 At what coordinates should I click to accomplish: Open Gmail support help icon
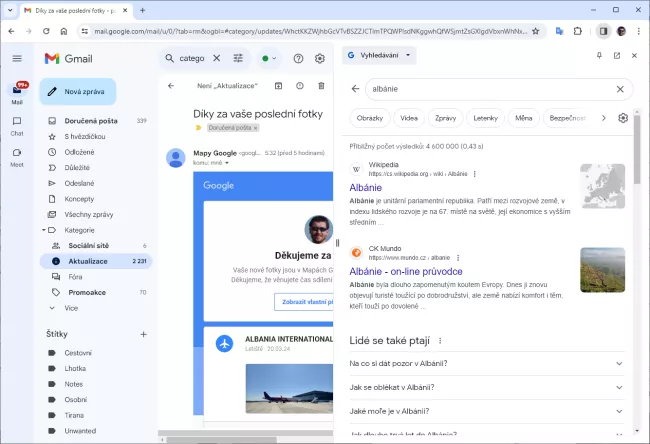pos(298,58)
